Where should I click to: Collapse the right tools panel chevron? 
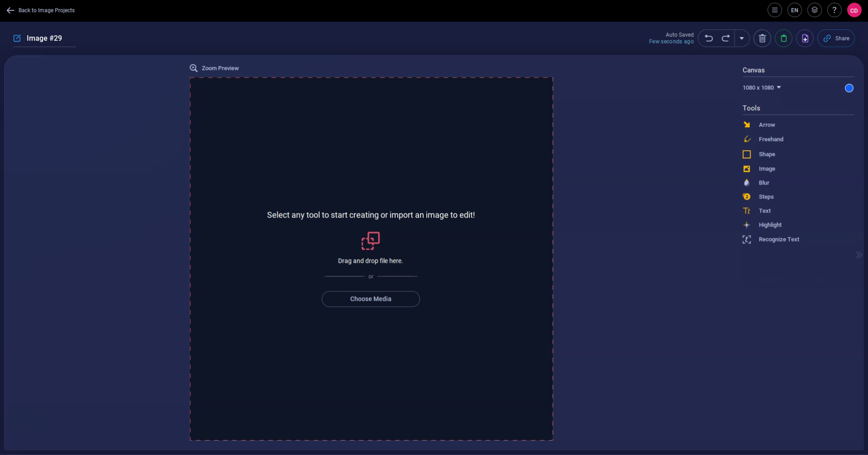pos(859,255)
